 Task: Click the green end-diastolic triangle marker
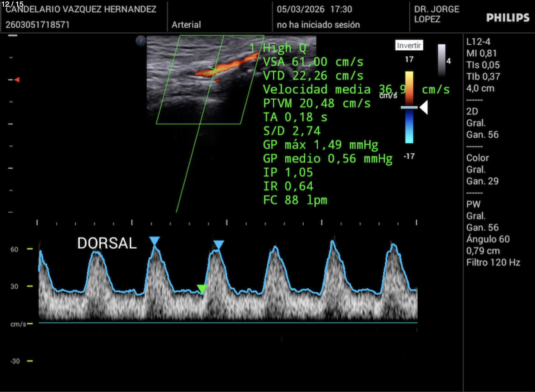click(x=202, y=289)
